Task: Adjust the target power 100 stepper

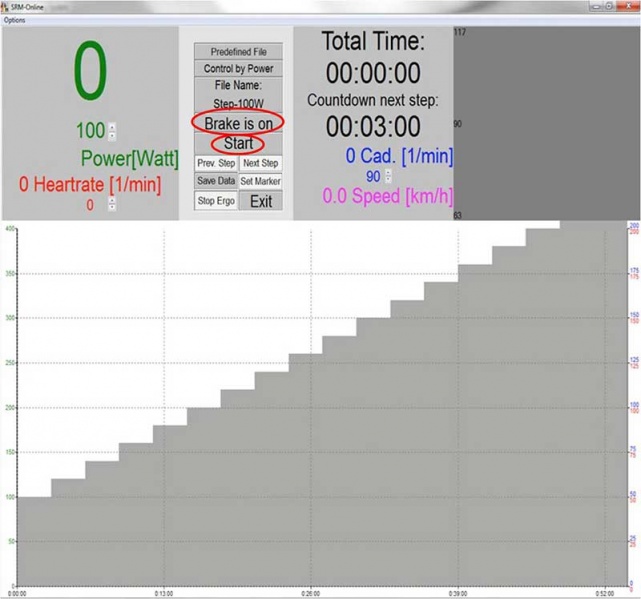Action: pos(112,131)
